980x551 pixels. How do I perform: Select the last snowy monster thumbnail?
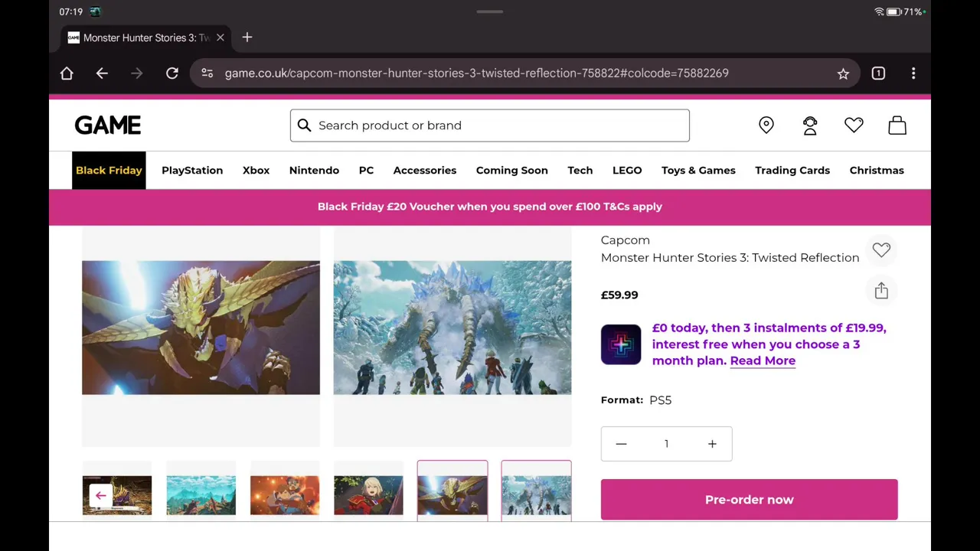(536, 491)
